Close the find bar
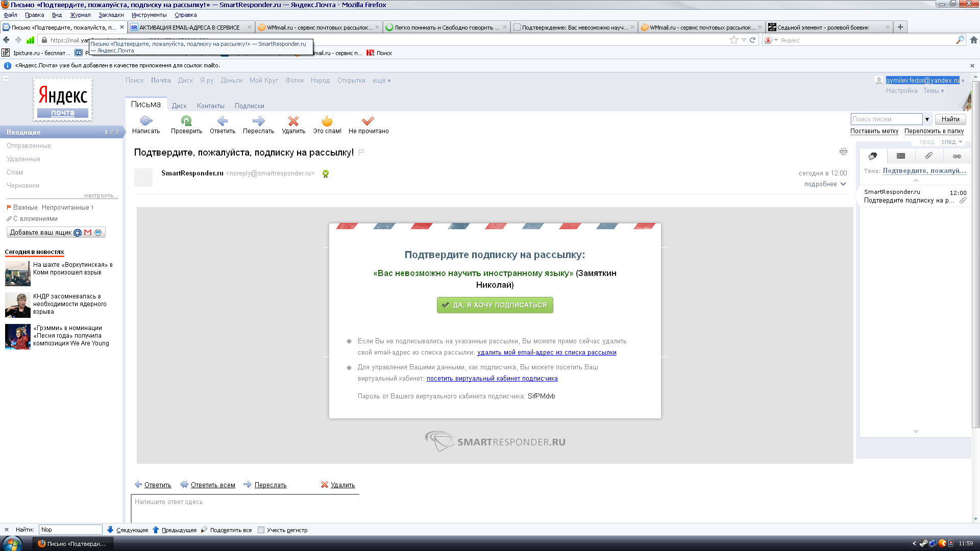Image resolution: width=980 pixels, height=551 pixels. click(x=7, y=530)
